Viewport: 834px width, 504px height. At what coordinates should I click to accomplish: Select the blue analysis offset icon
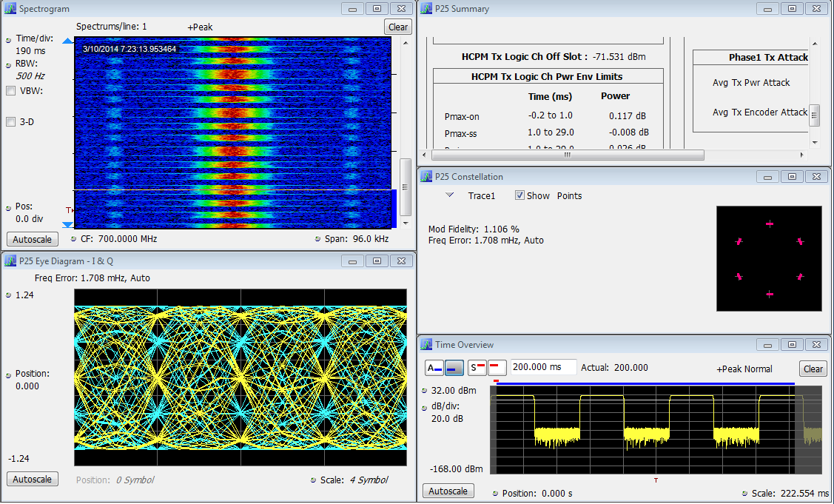coord(454,368)
